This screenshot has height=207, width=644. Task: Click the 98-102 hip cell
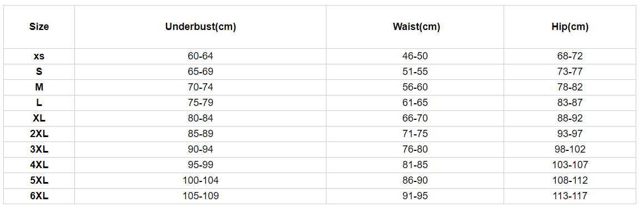(570, 149)
